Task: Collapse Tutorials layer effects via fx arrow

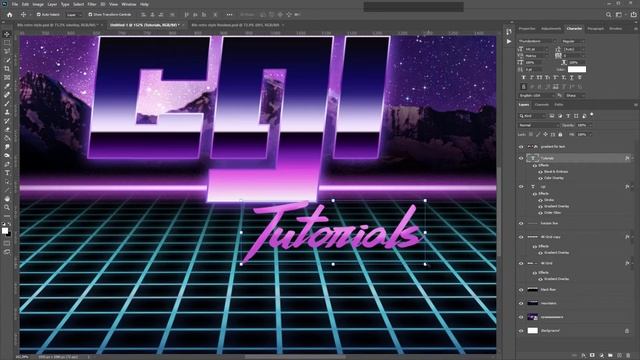Action: coord(633,158)
